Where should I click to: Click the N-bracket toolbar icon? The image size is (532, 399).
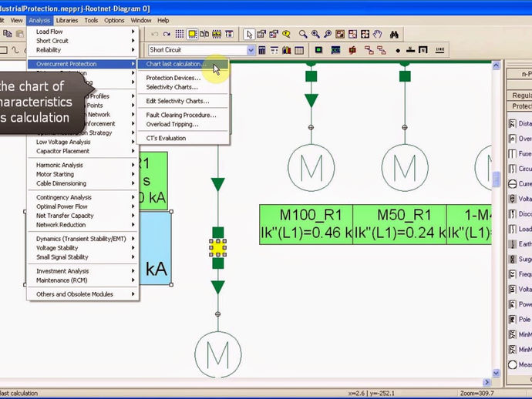click(423, 50)
